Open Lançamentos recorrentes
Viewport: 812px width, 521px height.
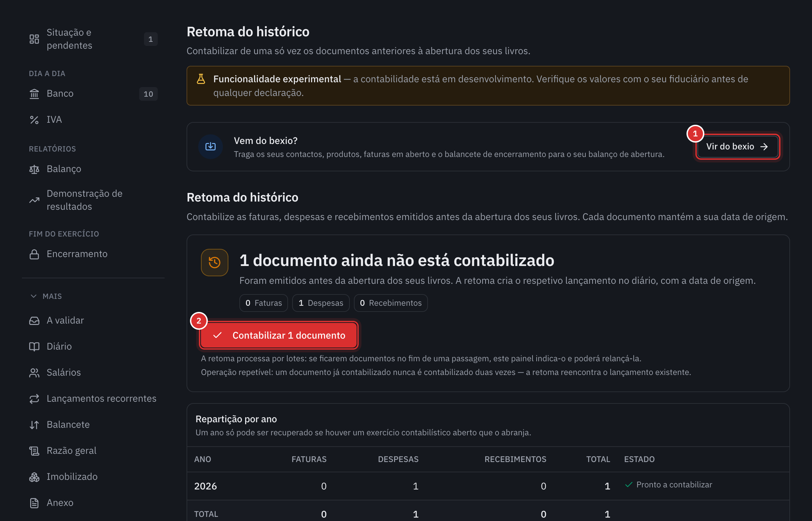coord(93,399)
